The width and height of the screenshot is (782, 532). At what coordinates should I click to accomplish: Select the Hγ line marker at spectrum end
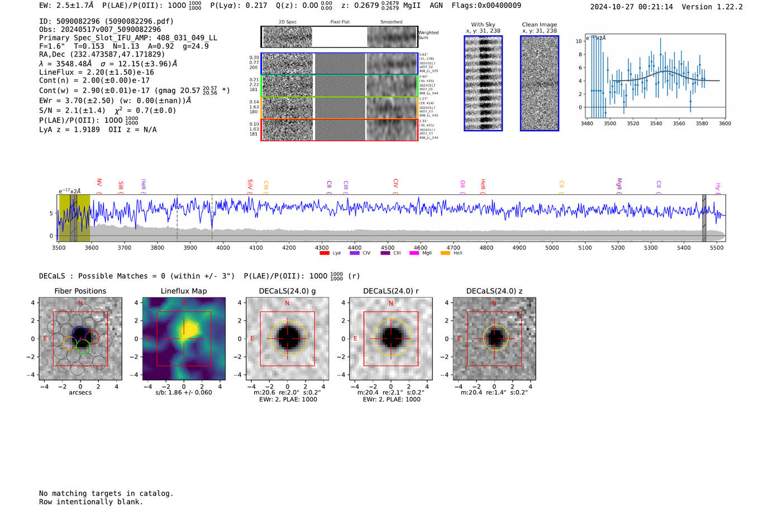(718, 188)
